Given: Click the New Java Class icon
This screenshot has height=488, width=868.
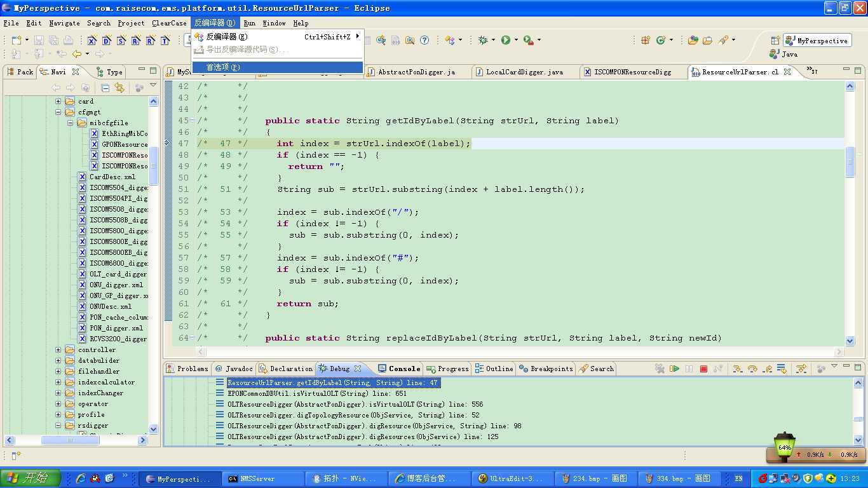Looking at the screenshot, I should (661, 40).
